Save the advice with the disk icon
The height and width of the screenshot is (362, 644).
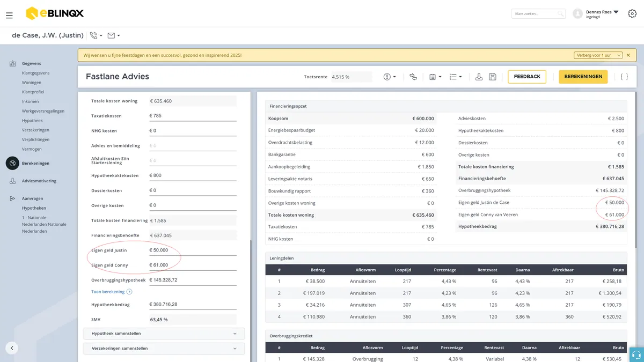click(493, 77)
